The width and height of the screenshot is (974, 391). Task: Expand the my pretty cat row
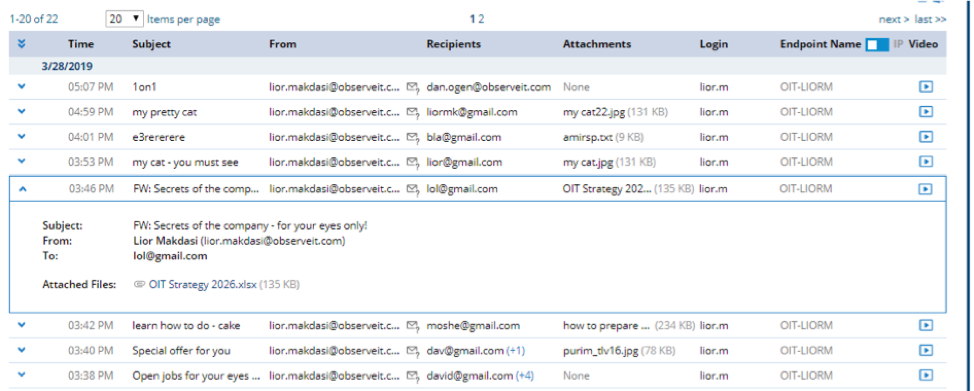coord(22,111)
